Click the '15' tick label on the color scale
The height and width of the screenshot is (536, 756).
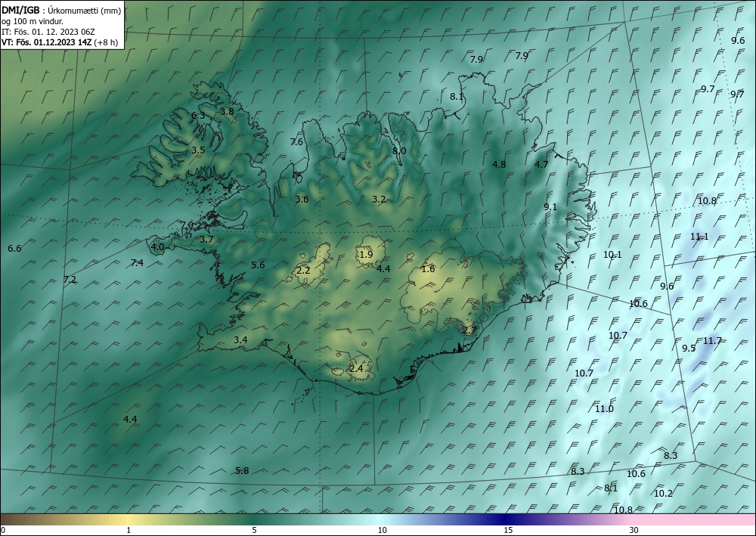[508, 530]
